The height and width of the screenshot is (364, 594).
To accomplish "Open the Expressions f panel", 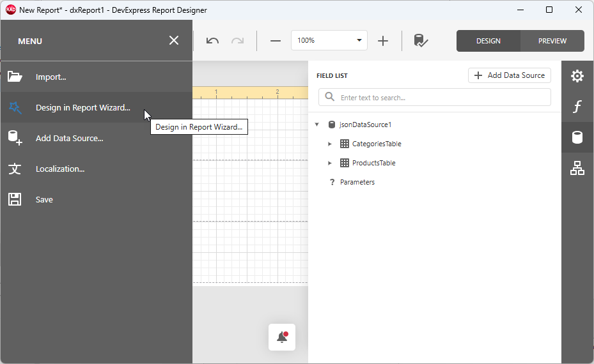I will (577, 107).
